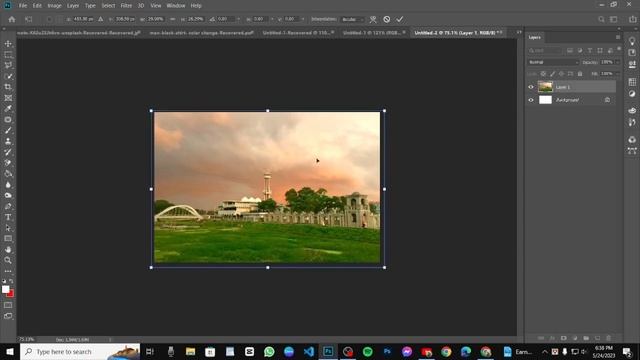
Task: Open the workspace switcher dropdown
Action: [x=614, y=19]
